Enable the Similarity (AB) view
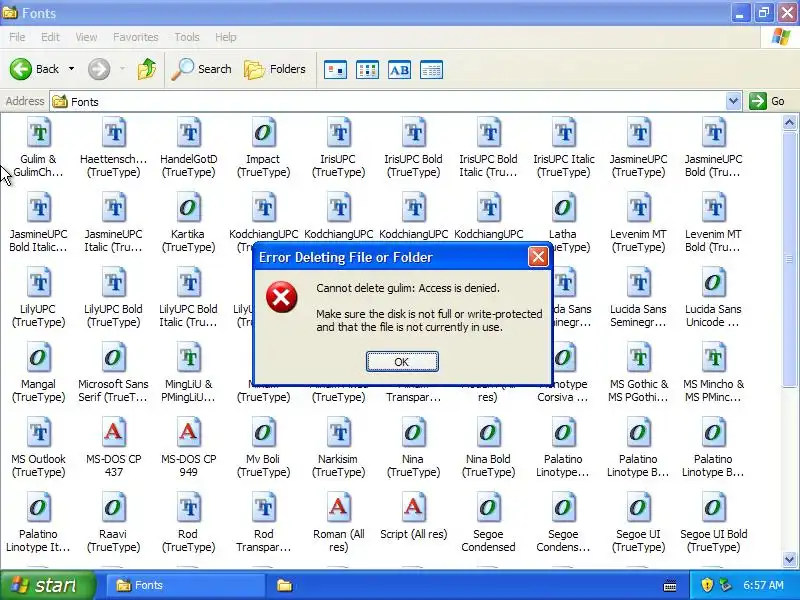Screen dimensions: 800x600 pyautogui.click(x=399, y=70)
